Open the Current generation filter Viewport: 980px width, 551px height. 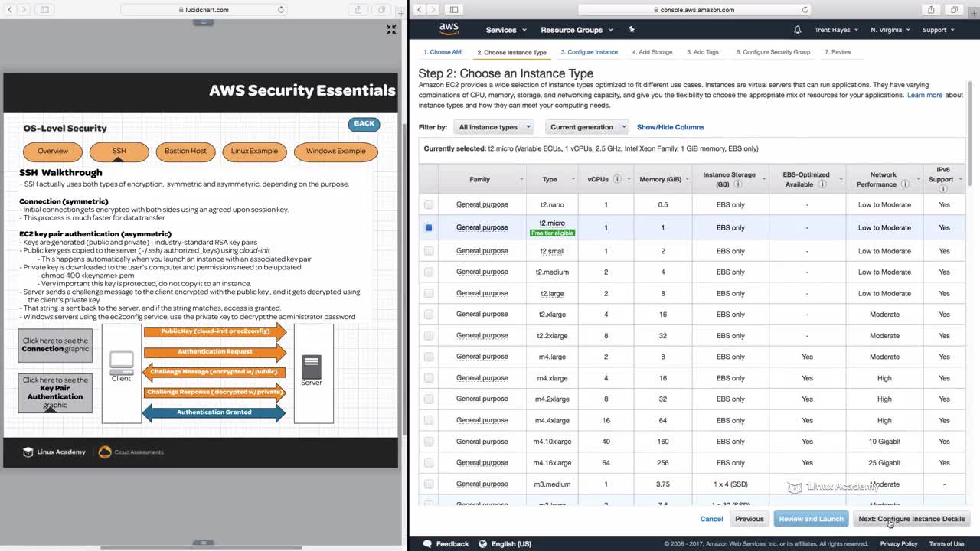click(587, 127)
